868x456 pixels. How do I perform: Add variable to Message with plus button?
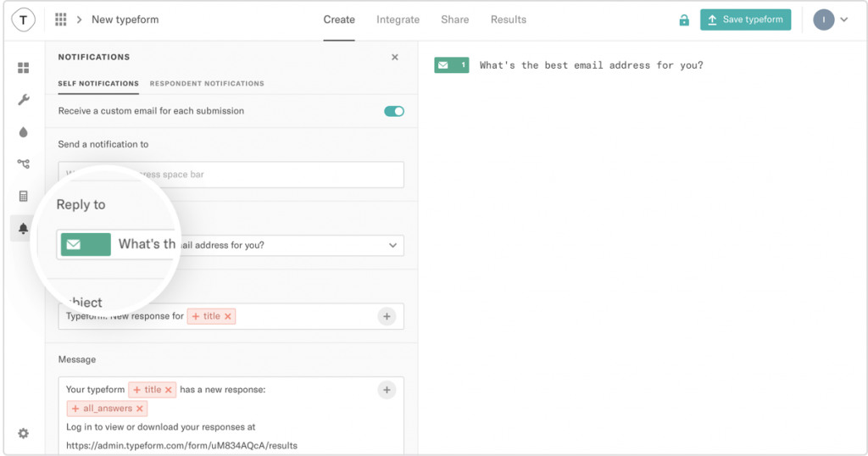coord(387,390)
